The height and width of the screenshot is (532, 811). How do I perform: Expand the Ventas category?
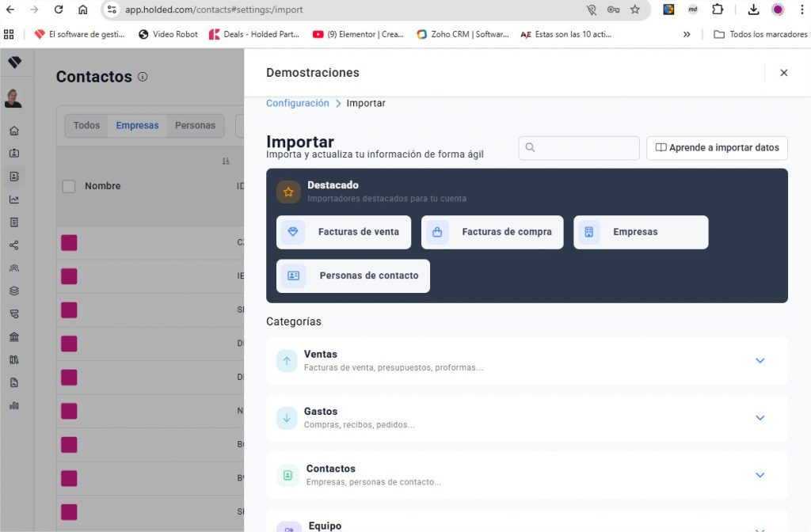tap(760, 360)
